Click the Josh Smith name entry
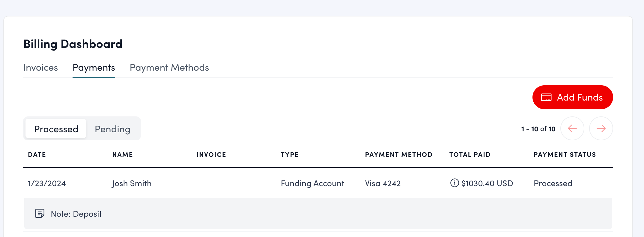Image resolution: width=644 pixels, height=237 pixels. click(132, 183)
